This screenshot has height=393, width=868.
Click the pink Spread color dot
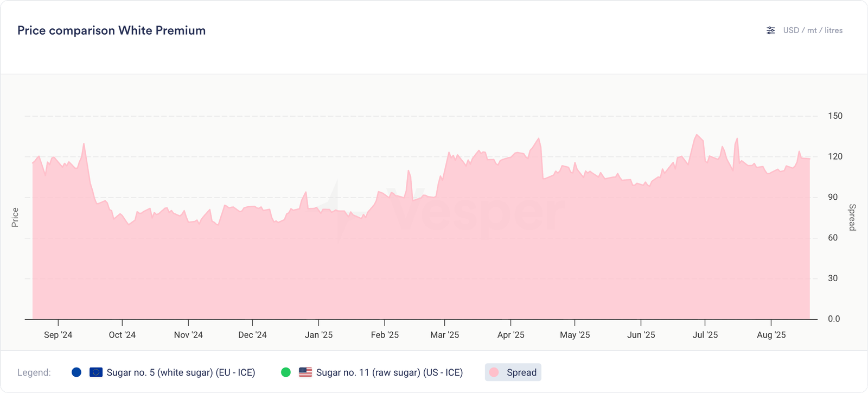494,372
